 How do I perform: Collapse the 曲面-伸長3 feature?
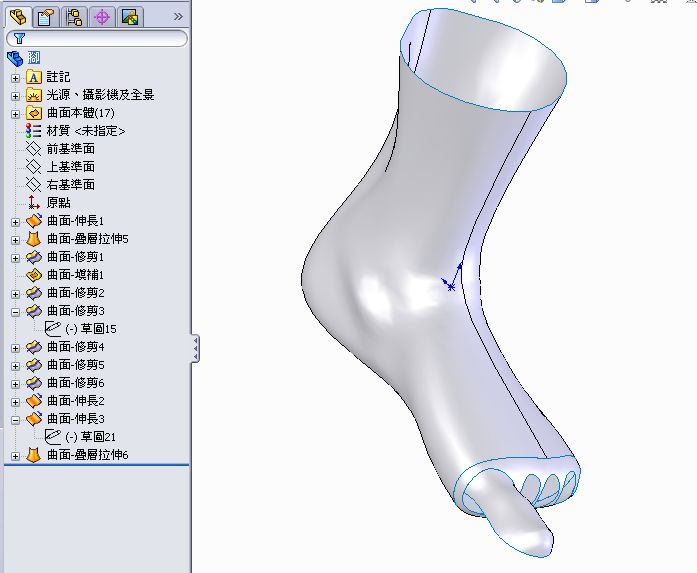pyautogui.click(x=16, y=420)
